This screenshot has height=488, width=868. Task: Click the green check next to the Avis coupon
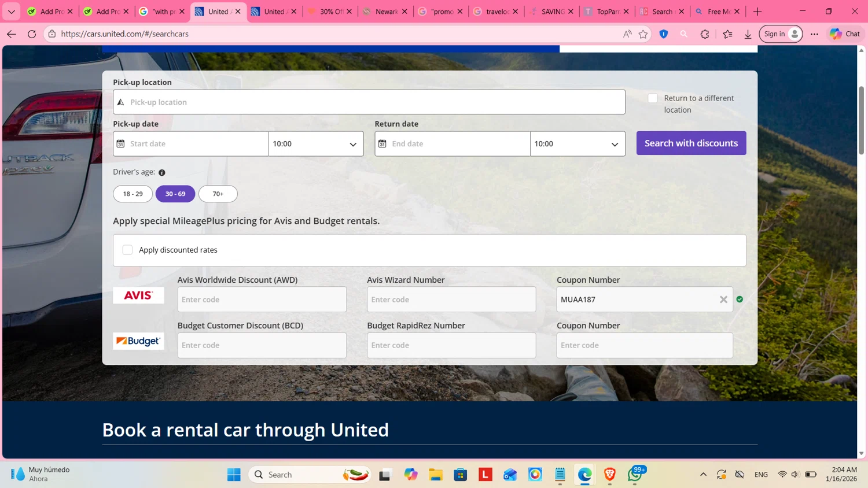click(x=740, y=300)
